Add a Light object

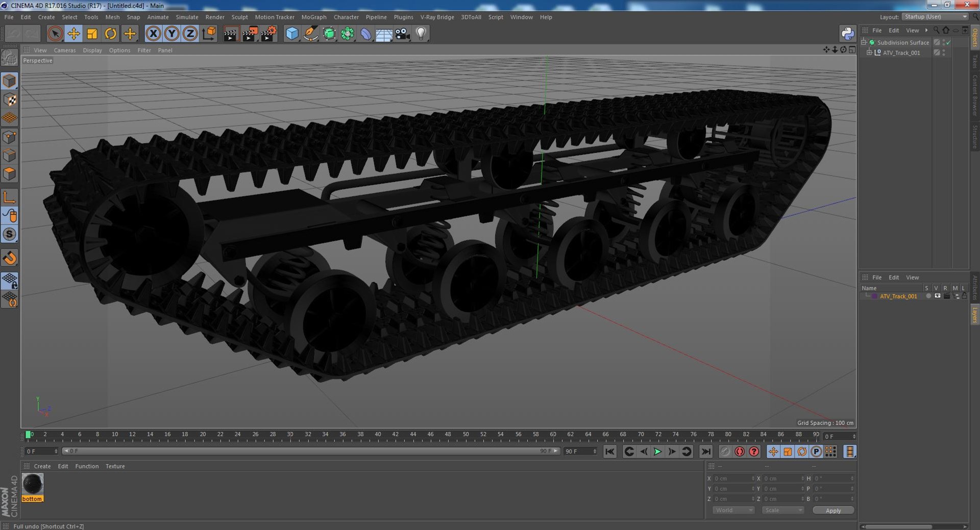tap(421, 34)
